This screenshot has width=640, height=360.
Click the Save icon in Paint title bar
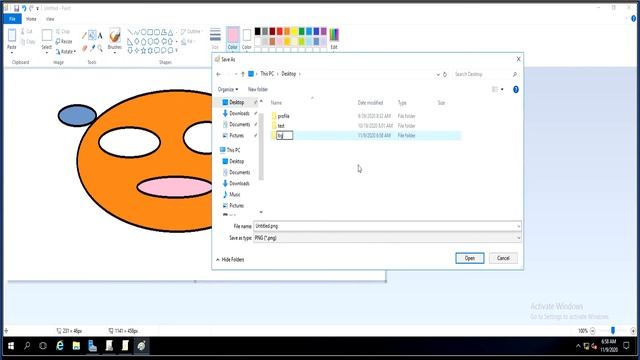click(x=16, y=8)
